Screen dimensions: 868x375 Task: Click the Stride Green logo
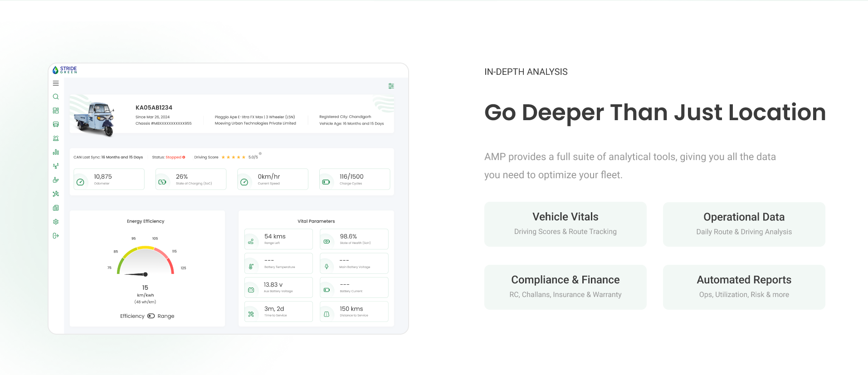[65, 70]
